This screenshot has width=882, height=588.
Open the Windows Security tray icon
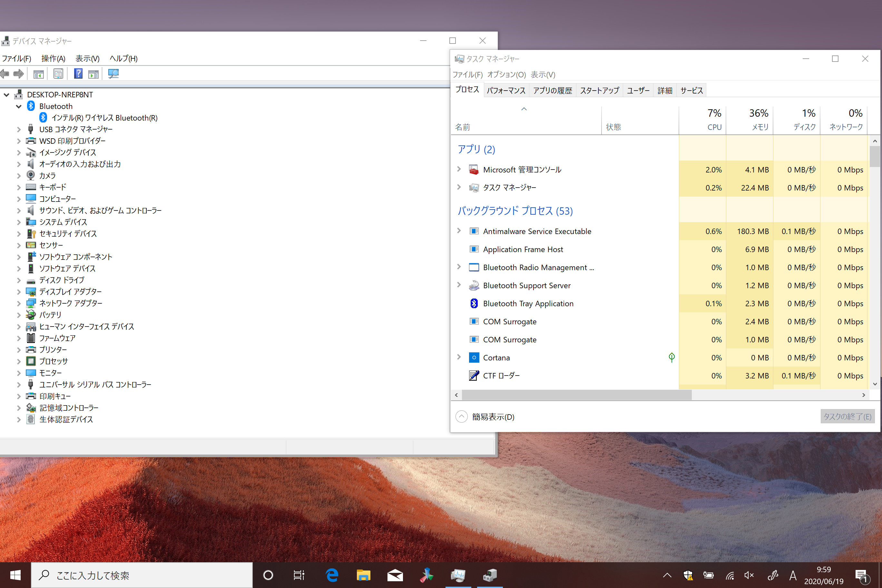point(688,575)
